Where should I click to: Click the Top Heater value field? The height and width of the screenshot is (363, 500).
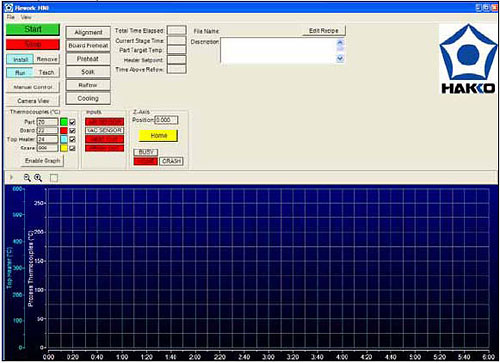47,139
